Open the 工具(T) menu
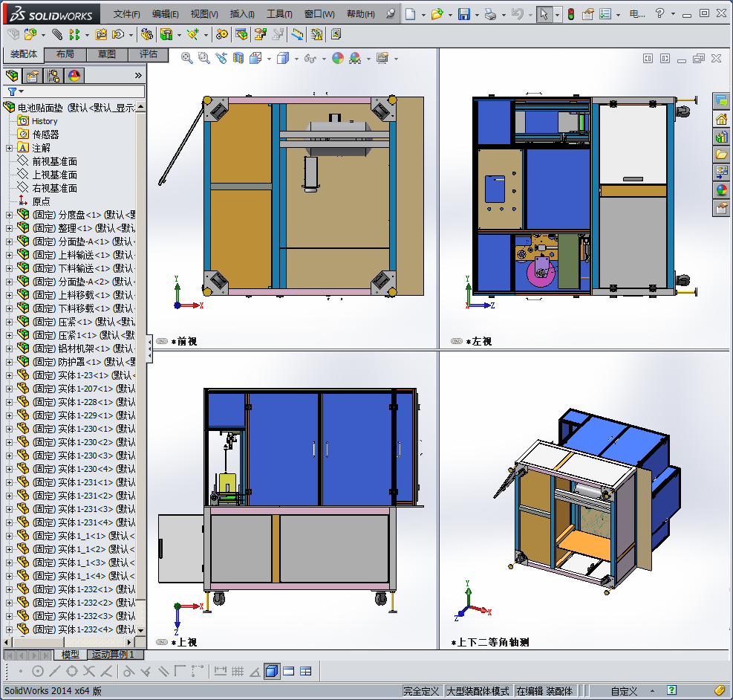 click(279, 14)
